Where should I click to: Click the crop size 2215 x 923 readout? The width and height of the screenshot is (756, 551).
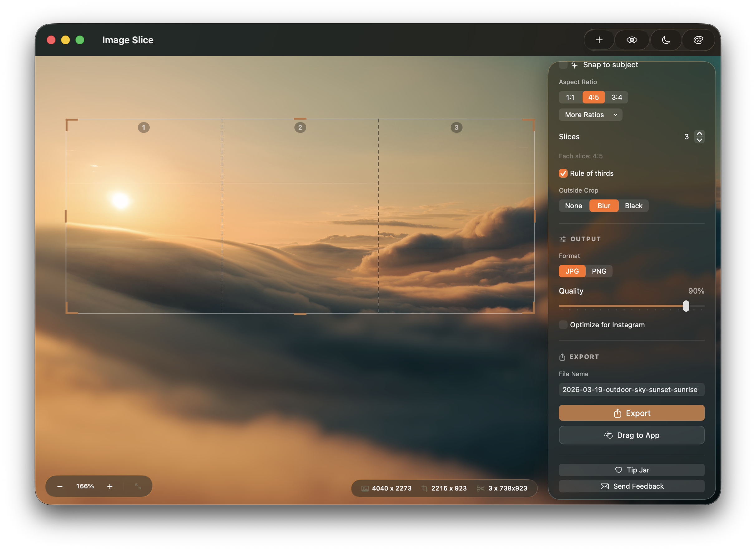(x=449, y=488)
